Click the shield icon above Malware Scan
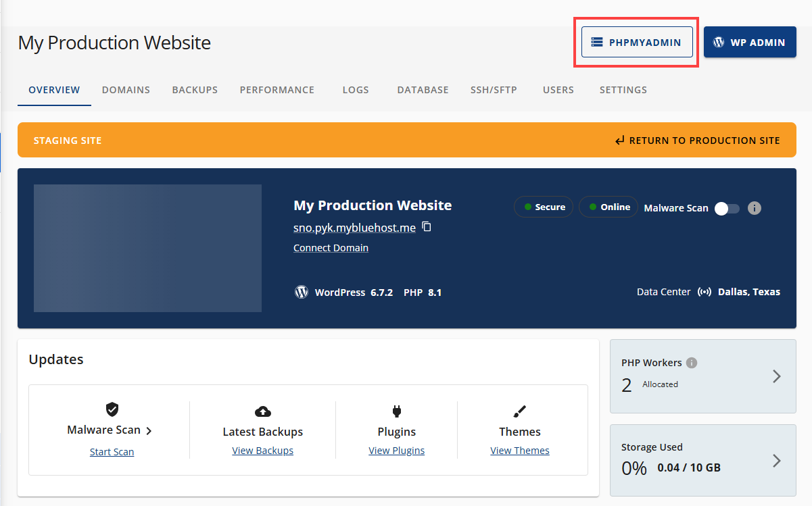The height and width of the screenshot is (506, 812). 112,409
